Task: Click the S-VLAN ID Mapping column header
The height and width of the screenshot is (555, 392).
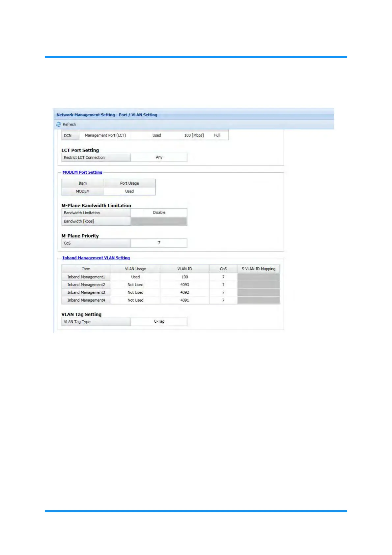Action: pos(259,269)
